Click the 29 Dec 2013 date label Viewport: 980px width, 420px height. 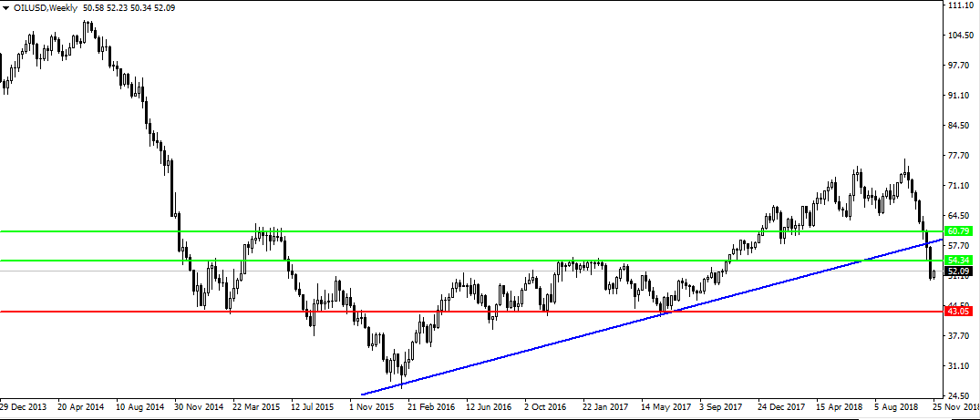pyautogui.click(x=25, y=408)
